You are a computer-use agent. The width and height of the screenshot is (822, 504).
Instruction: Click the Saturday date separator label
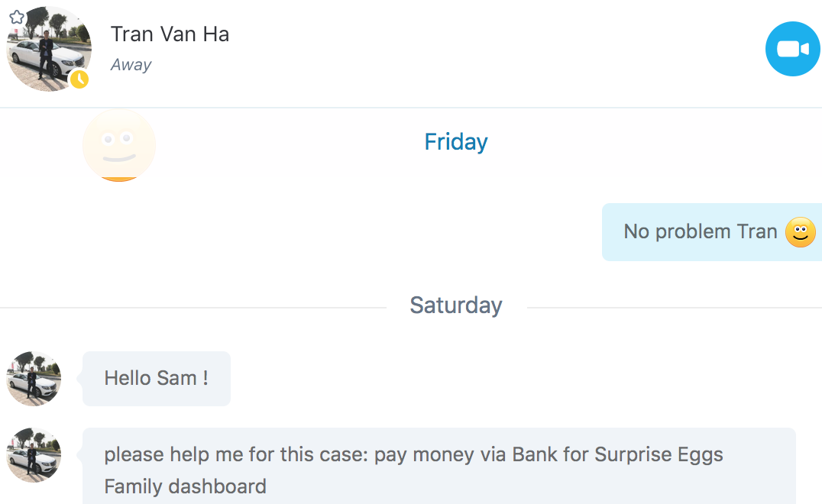[455, 305]
